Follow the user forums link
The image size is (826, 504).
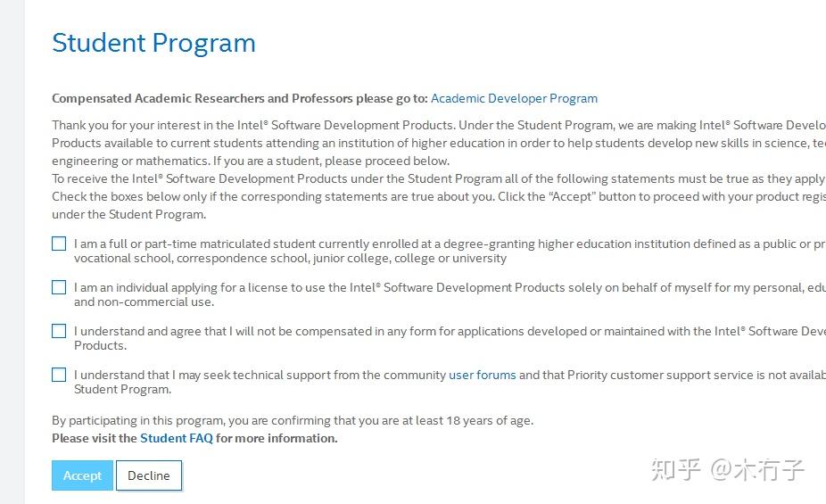[x=482, y=375]
